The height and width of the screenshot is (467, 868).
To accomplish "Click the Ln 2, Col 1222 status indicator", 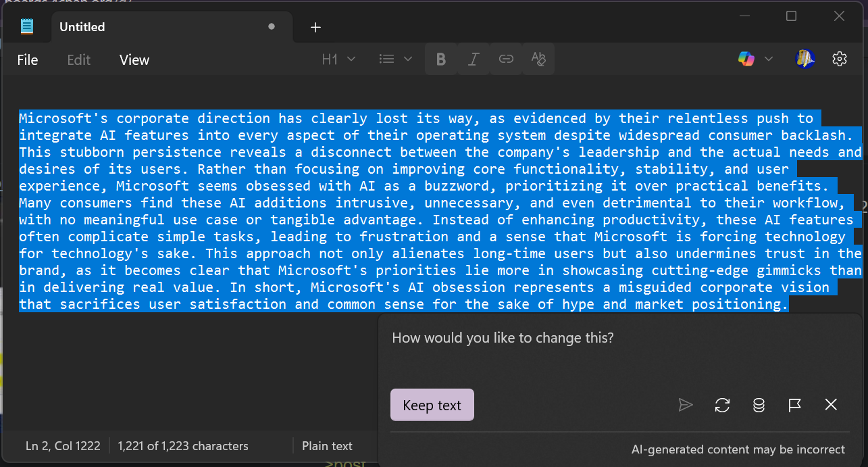I will point(63,446).
